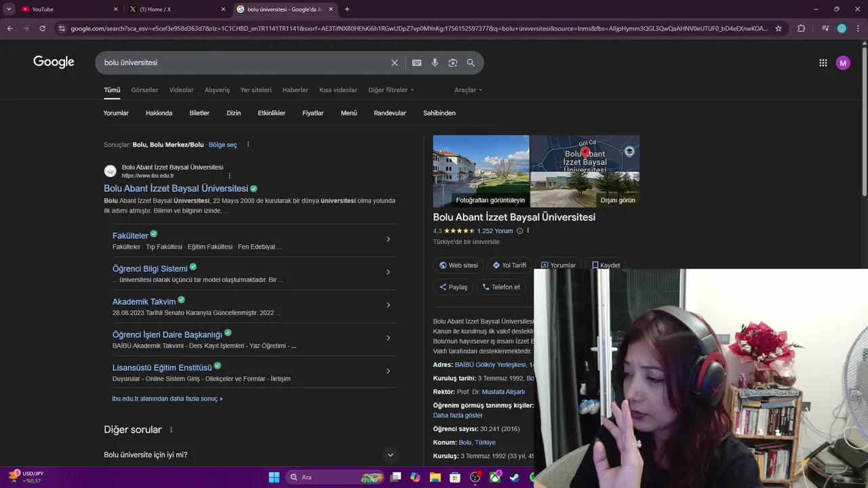Switch to the Kısa videolar tab
The image size is (868, 488).
click(x=338, y=89)
